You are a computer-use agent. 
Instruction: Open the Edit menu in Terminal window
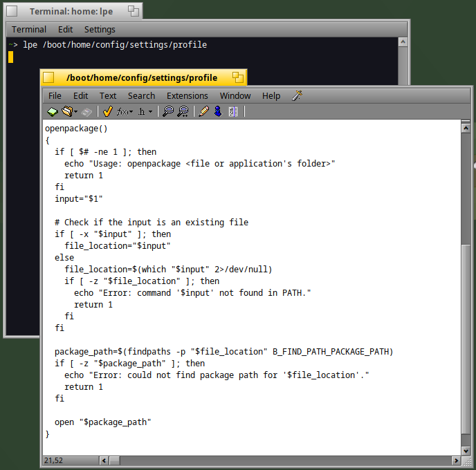pos(65,30)
